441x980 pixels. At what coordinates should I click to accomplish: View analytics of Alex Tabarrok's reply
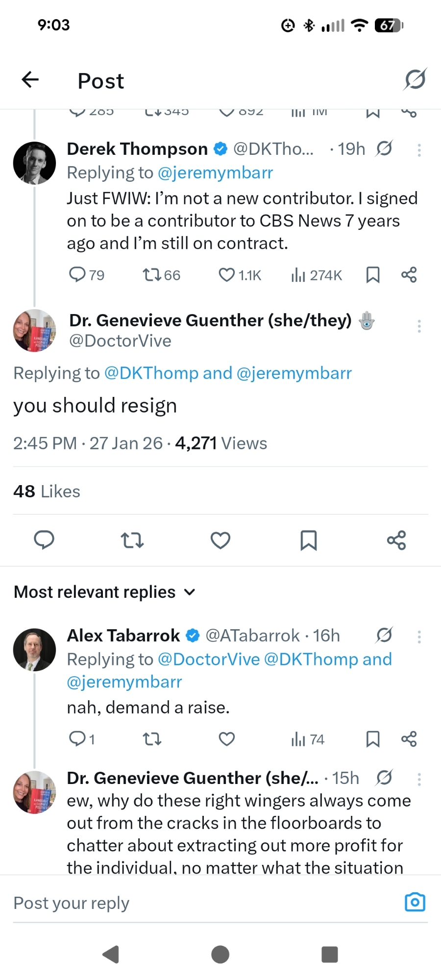[x=308, y=739]
